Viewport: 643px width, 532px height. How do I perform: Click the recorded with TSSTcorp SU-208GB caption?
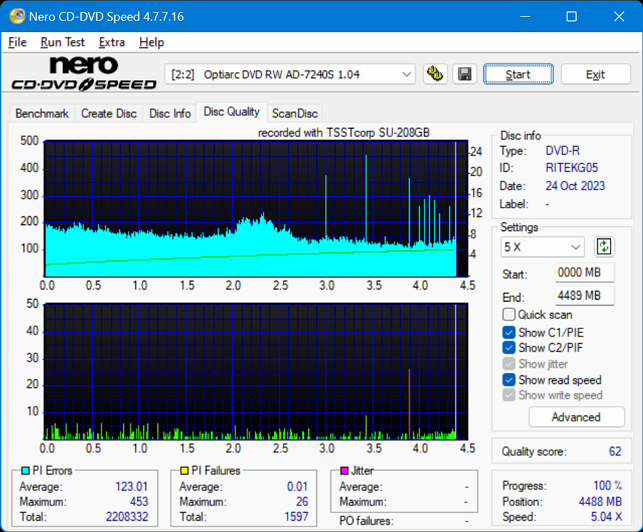(x=344, y=133)
